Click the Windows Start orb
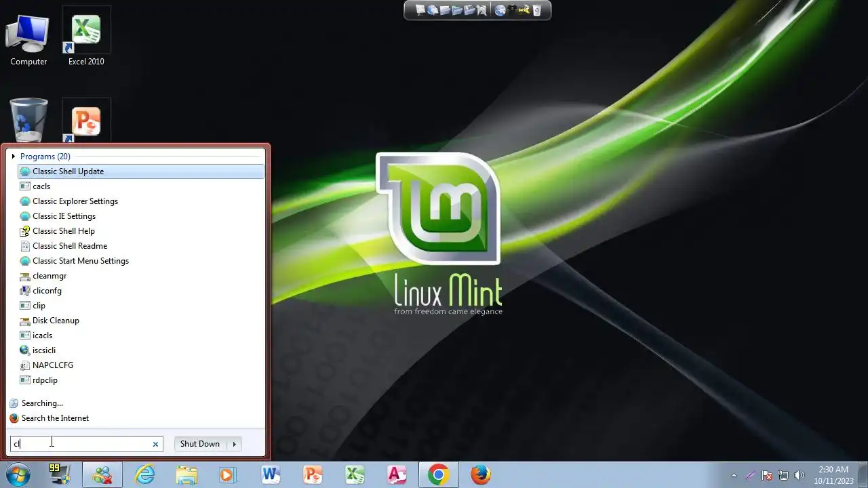This screenshot has width=868, height=488. 17,475
